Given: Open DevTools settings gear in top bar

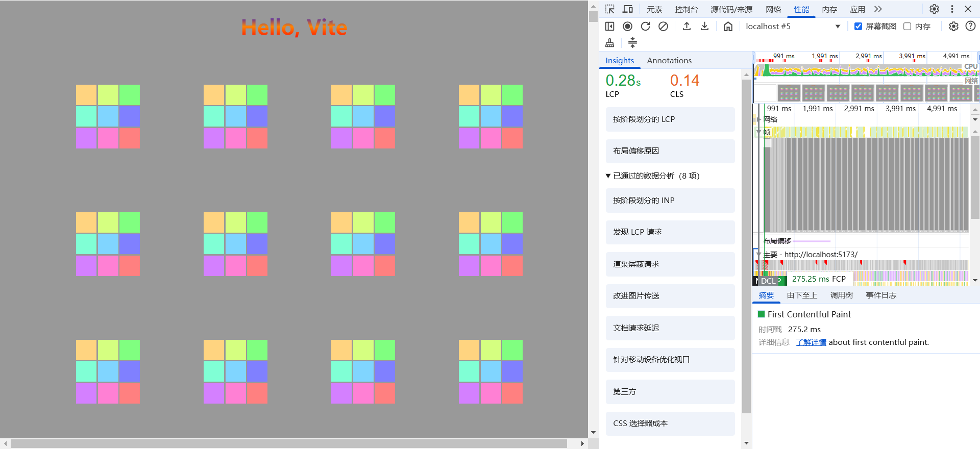Looking at the screenshot, I should 934,9.
